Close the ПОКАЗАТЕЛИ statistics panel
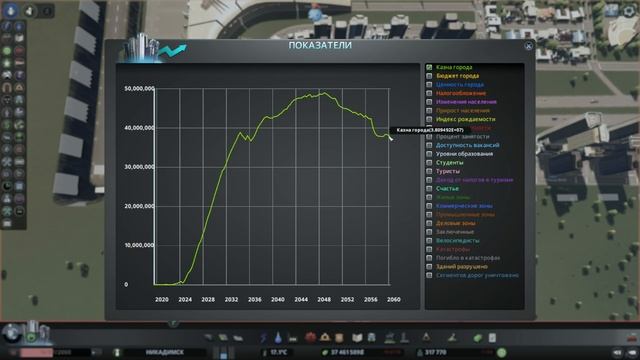The image size is (640, 360). [x=528, y=46]
